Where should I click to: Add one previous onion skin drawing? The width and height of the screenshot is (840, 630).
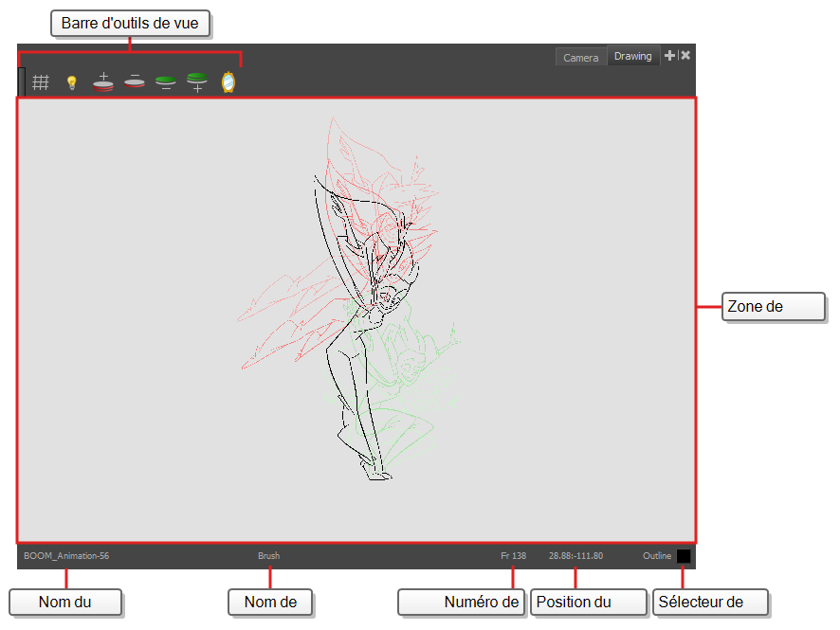(x=102, y=82)
